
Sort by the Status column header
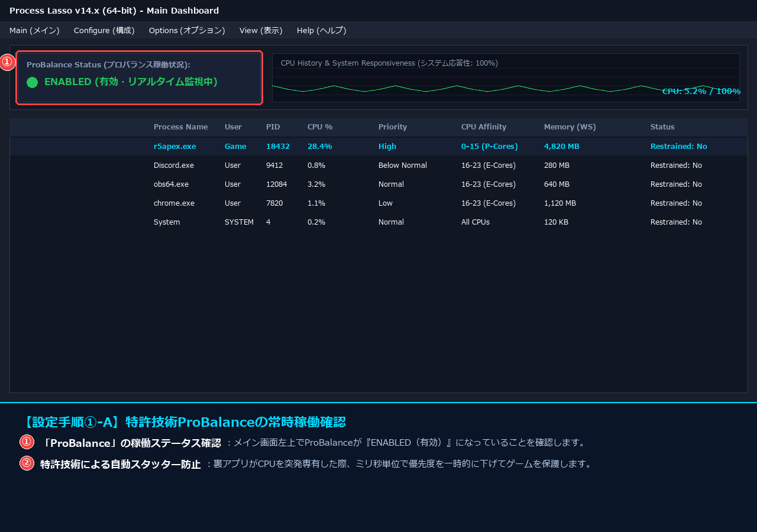pyautogui.click(x=662, y=127)
